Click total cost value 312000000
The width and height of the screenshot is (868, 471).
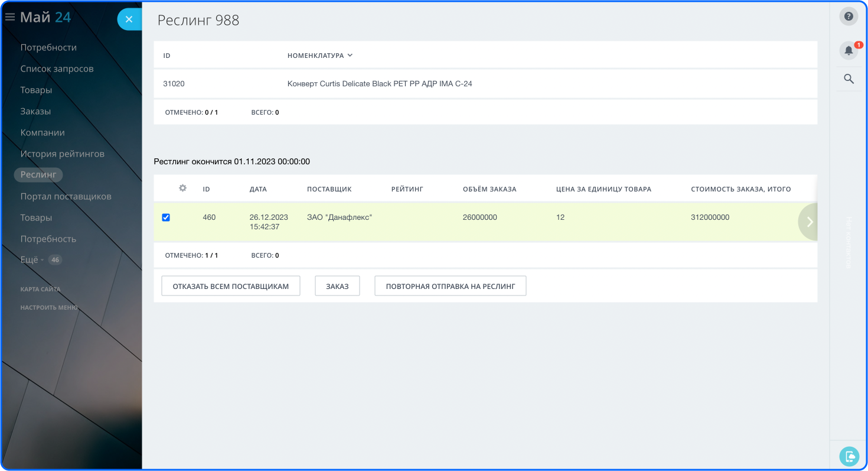point(710,217)
